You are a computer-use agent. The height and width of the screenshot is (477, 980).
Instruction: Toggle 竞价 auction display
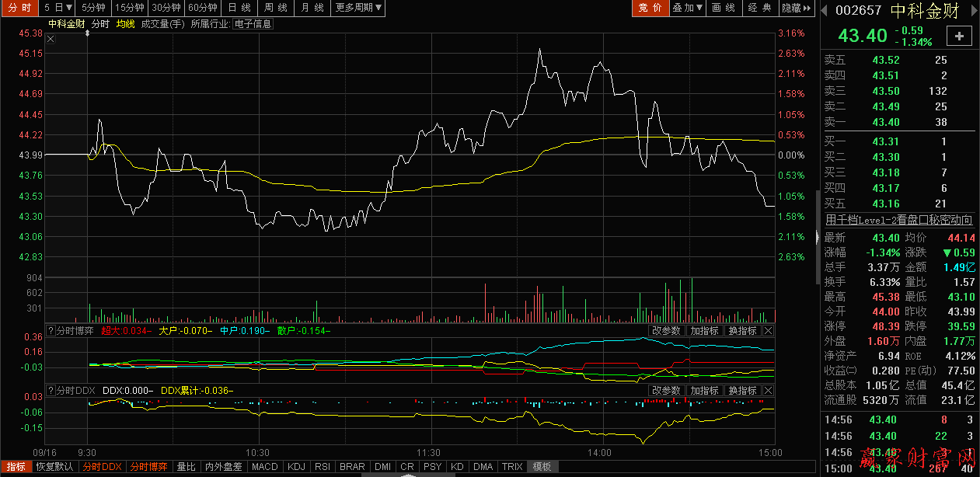point(650,8)
